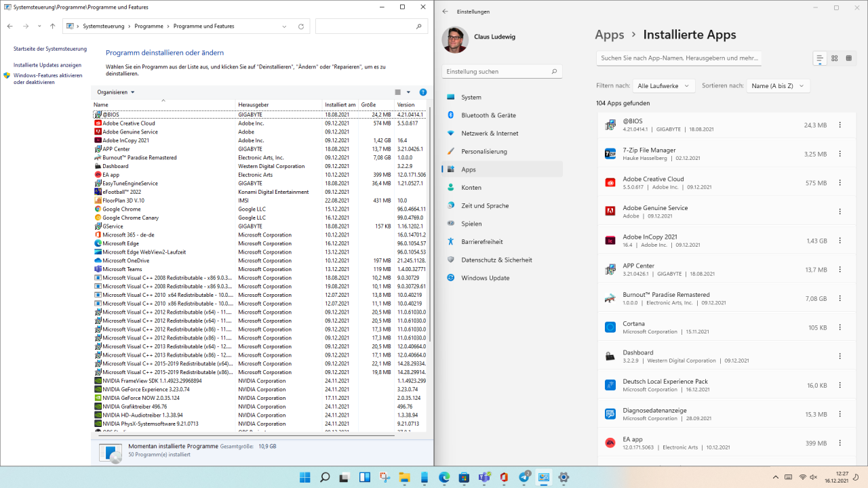Open Netzwerk & Internet settings
This screenshot has width=868, height=488.
502,134
